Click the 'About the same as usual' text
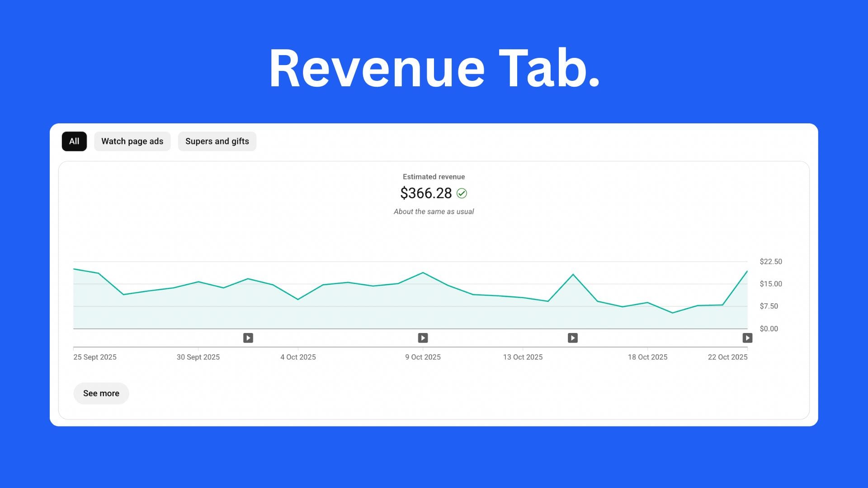Viewport: 868px width, 488px height. point(434,211)
